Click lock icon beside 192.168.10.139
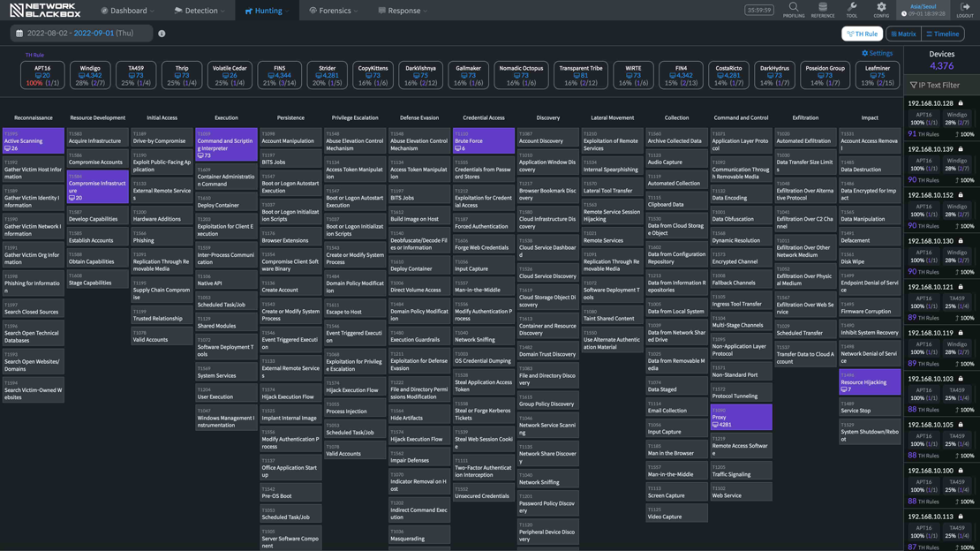This screenshot has width=980, height=551. [x=961, y=149]
